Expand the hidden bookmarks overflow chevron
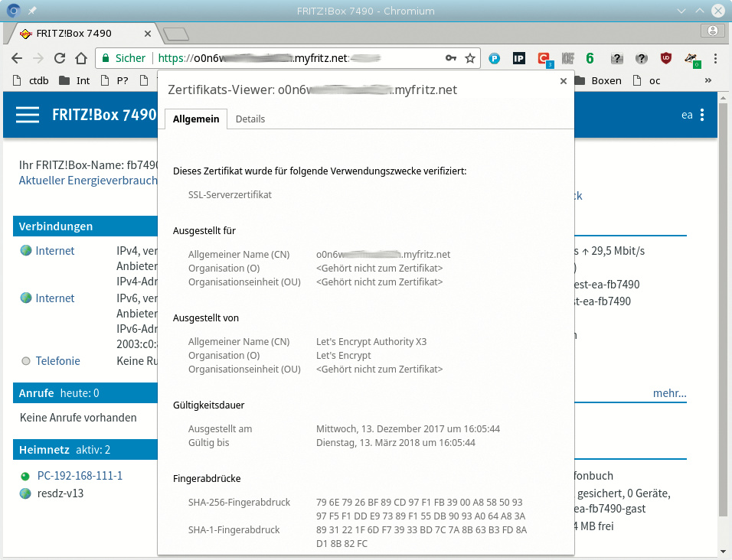Screen dimensions: 732x560 click(707, 80)
